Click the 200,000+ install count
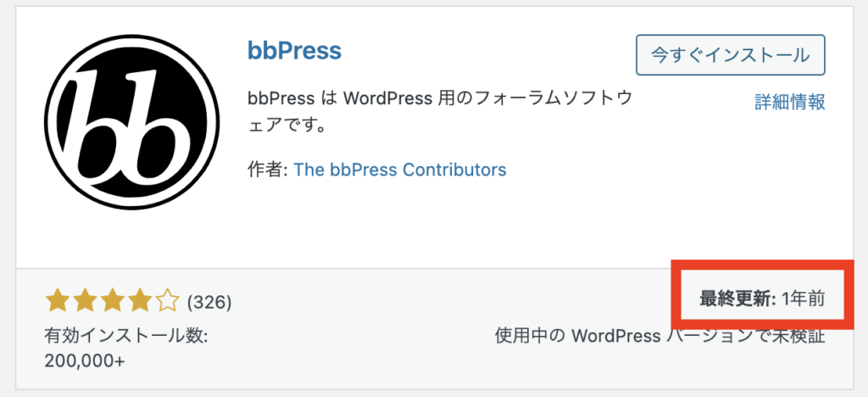 click(x=84, y=361)
